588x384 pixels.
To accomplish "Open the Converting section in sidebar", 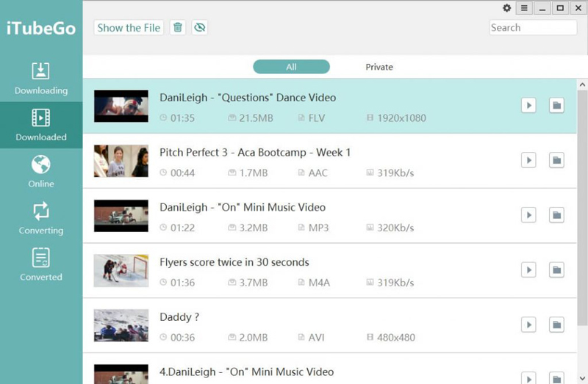I will pyautogui.click(x=41, y=218).
